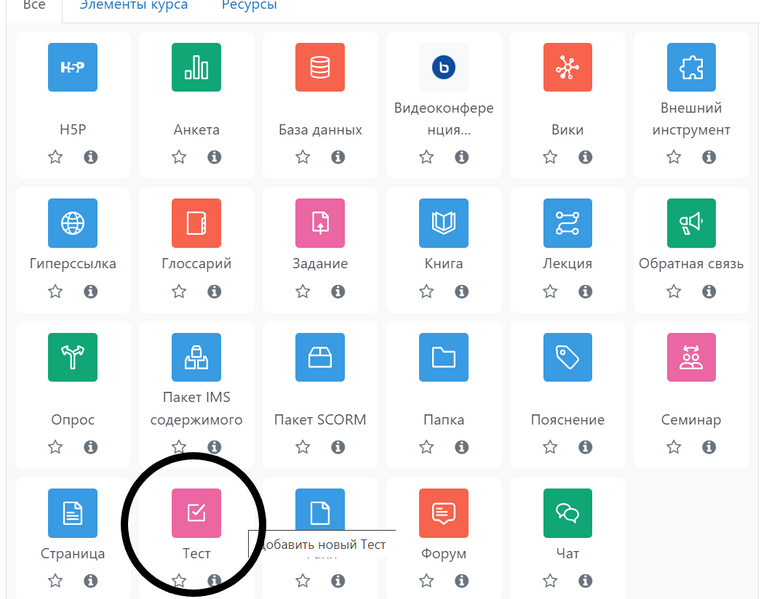Viewport: 769px width, 599px height.
Task: Open the База данных activity icon
Action: point(320,68)
